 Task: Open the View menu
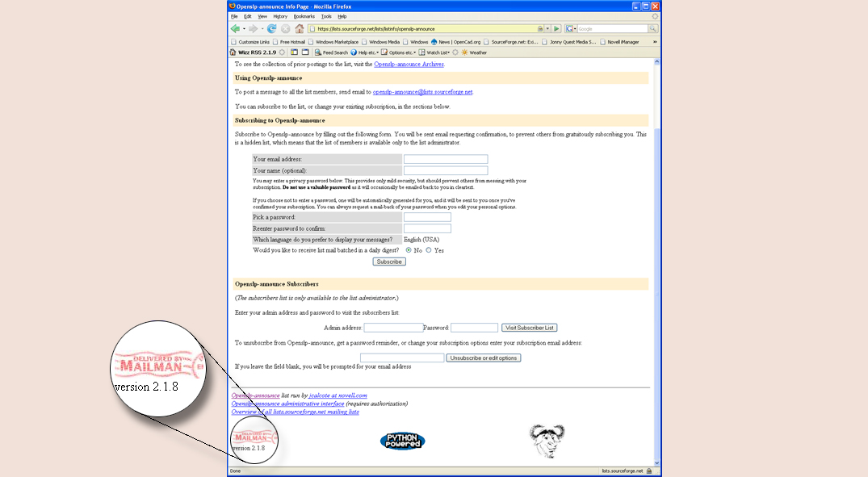262,17
